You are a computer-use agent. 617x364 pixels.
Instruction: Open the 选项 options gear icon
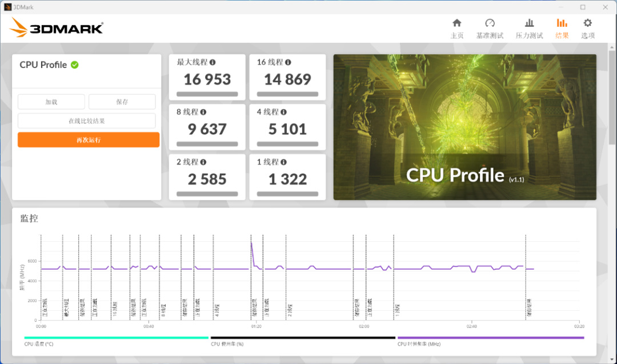(x=587, y=23)
